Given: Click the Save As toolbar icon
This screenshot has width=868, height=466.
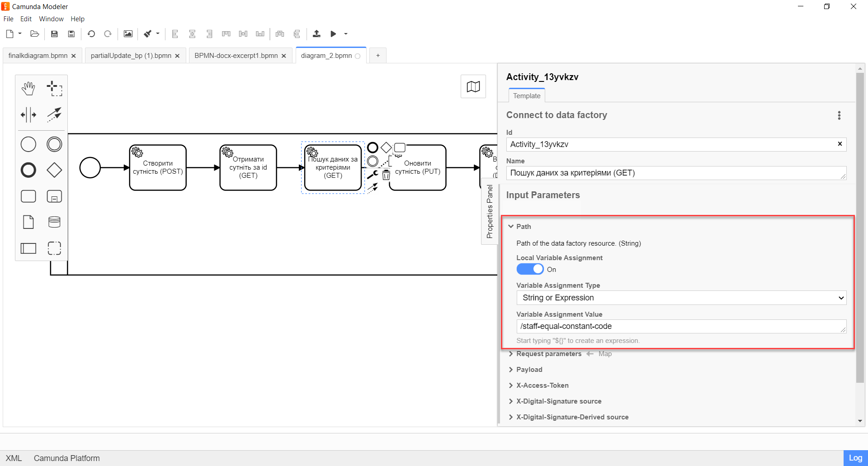Looking at the screenshot, I should 71,34.
